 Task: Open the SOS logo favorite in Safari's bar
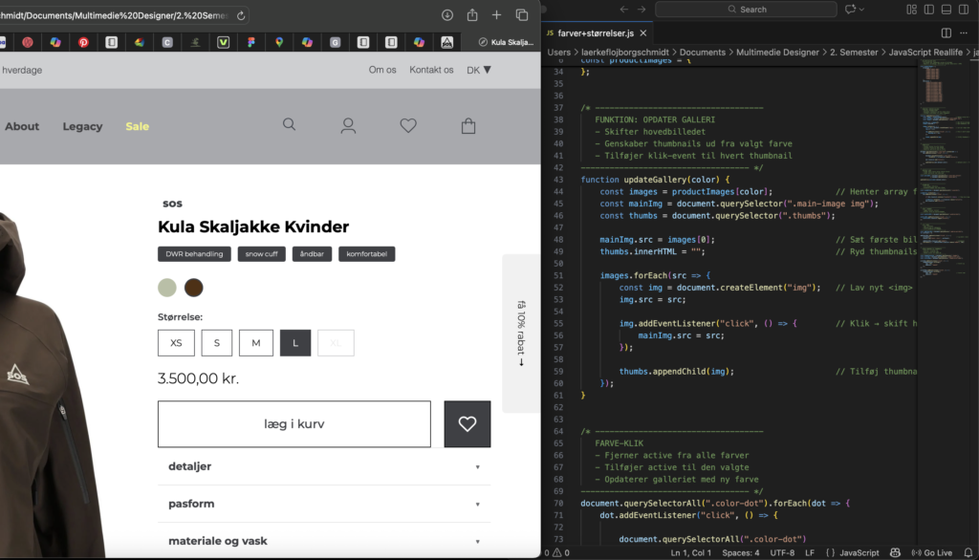tap(447, 42)
